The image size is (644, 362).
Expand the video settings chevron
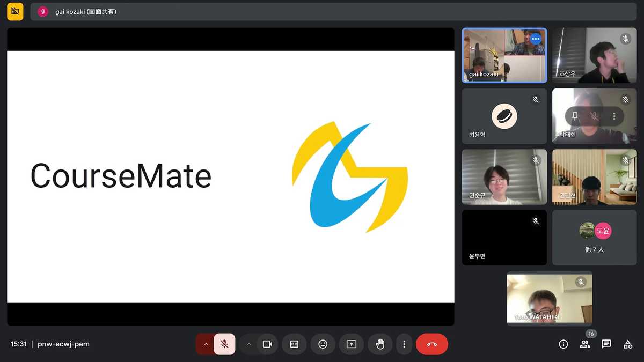click(248, 344)
